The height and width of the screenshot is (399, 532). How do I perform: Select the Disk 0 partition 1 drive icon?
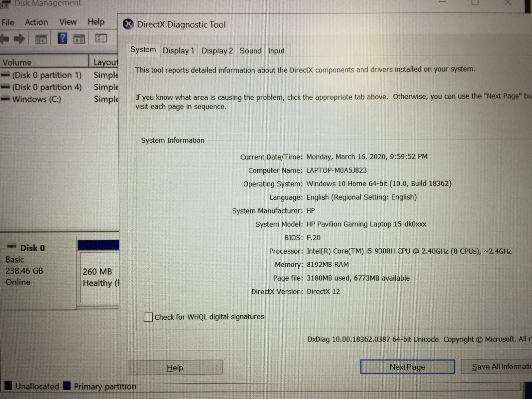pyautogui.click(x=5, y=75)
